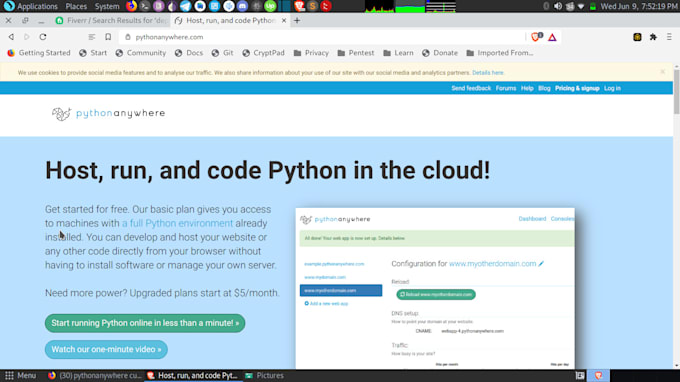Viewport: 680px width, 382px height.
Task: Go to Pricing & signup
Action: pyautogui.click(x=577, y=88)
